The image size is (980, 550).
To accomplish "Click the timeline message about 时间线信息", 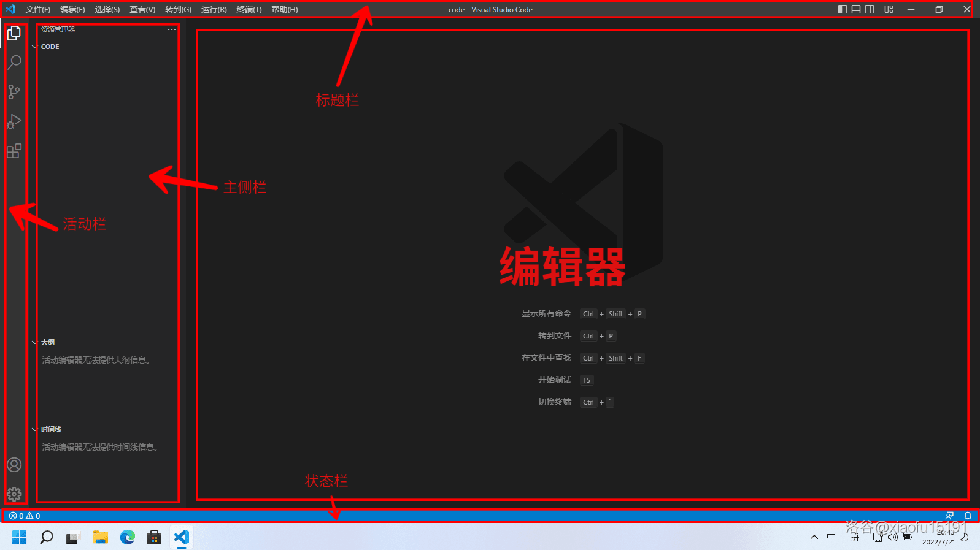I will pos(101,447).
